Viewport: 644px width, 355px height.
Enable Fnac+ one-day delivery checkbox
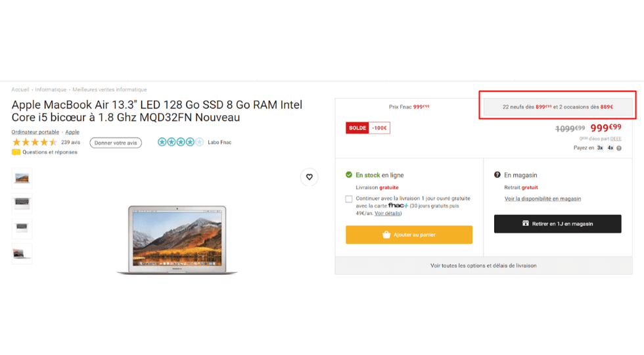349,199
